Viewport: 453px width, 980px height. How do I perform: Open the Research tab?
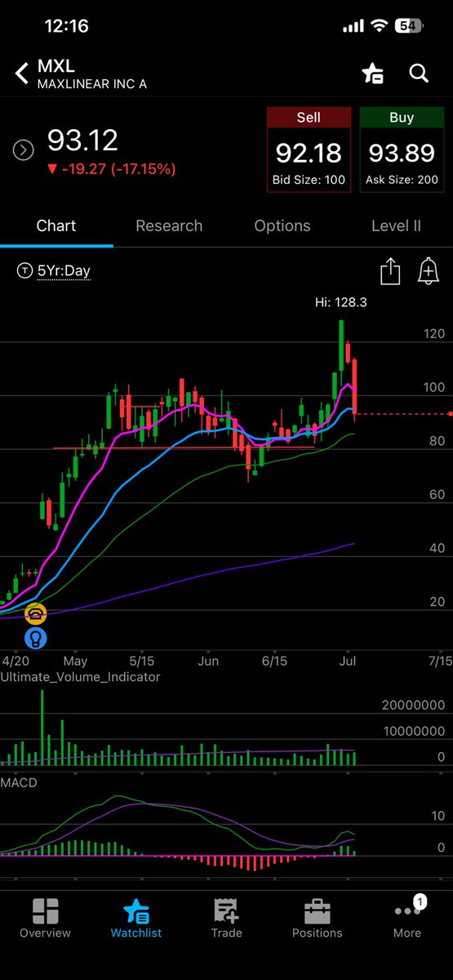[x=169, y=225]
